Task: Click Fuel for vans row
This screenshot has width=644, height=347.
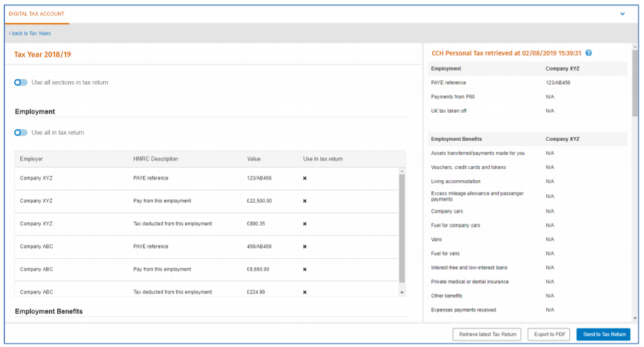Action: (x=528, y=254)
